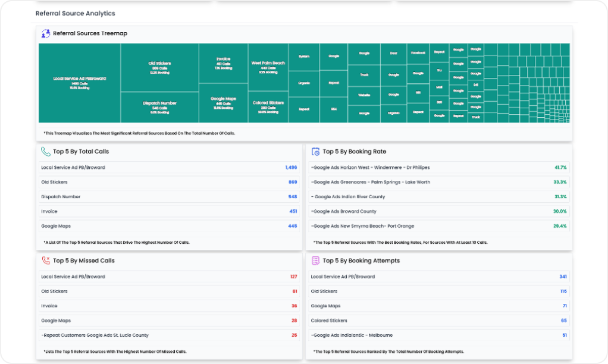
Task: Click the Referral Sources Treemap header icon
Action: [x=45, y=33]
